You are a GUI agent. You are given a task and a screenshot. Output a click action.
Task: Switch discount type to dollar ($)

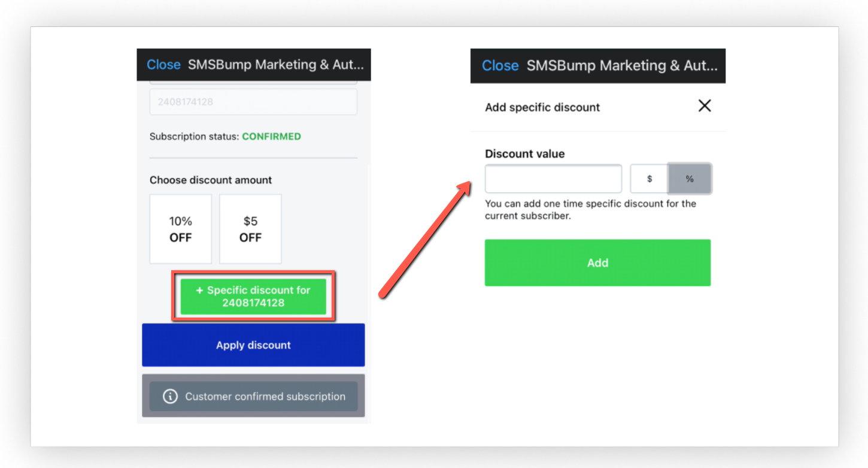click(650, 179)
